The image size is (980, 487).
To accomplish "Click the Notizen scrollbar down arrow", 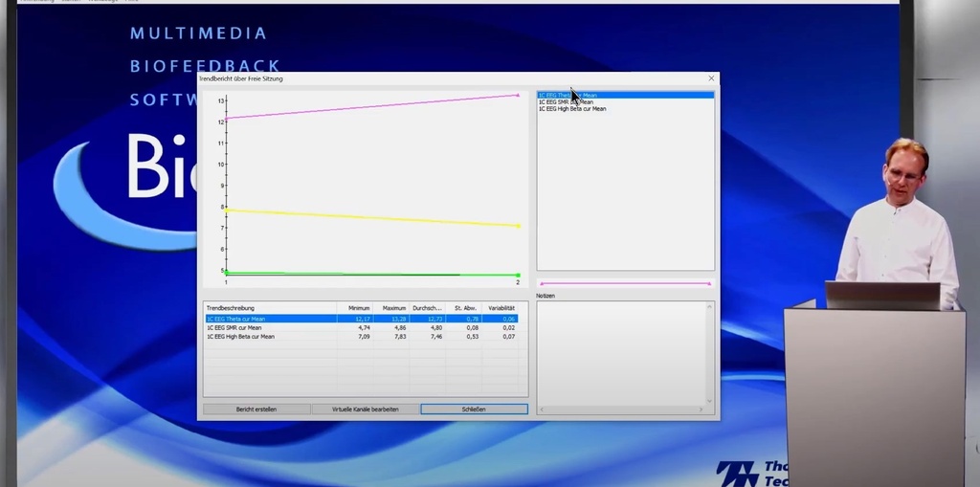I will click(x=709, y=401).
